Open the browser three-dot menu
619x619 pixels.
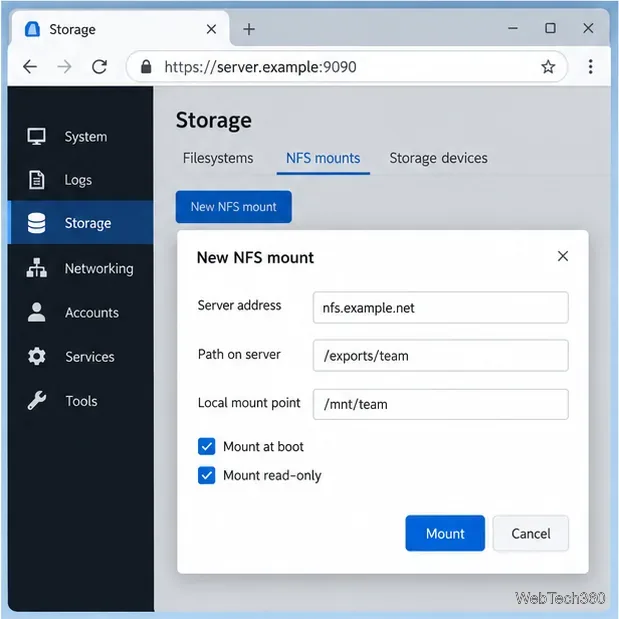(590, 67)
